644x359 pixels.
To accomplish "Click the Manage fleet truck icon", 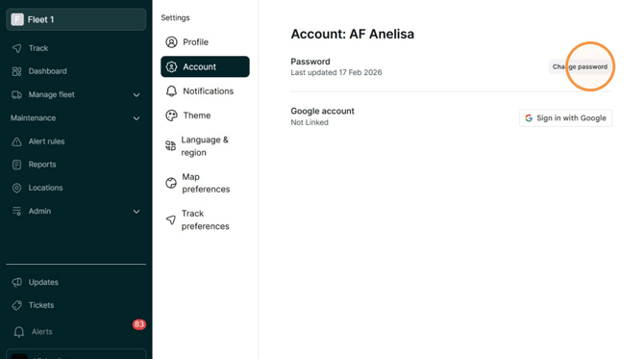I will (x=17, y=95).
